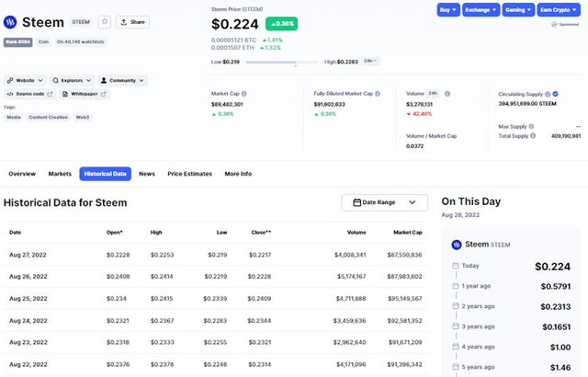The width and height of the screenshot is (588, 377).
Task: Click the Aug 23, 2022 open price $0.2318
Action: tap(118, 342)
